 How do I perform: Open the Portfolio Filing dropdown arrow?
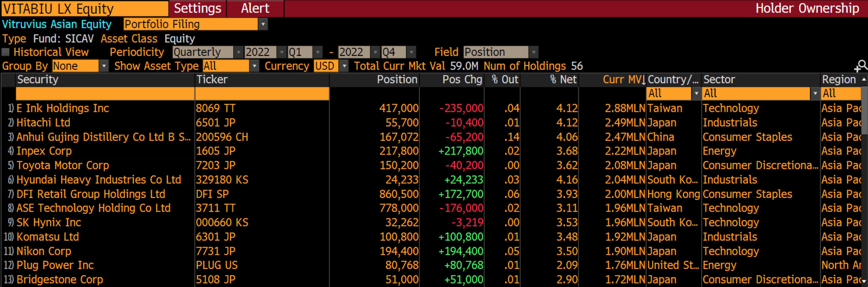coord(263,24)
